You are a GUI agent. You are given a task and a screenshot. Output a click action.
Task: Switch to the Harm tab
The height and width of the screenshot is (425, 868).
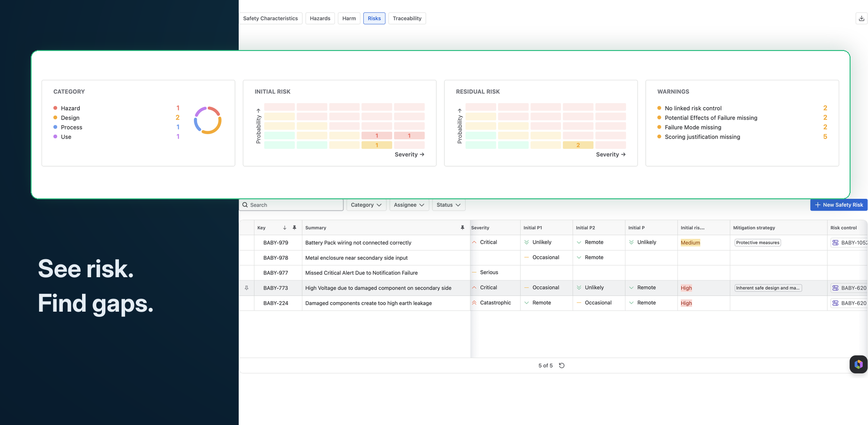point(349,18)
